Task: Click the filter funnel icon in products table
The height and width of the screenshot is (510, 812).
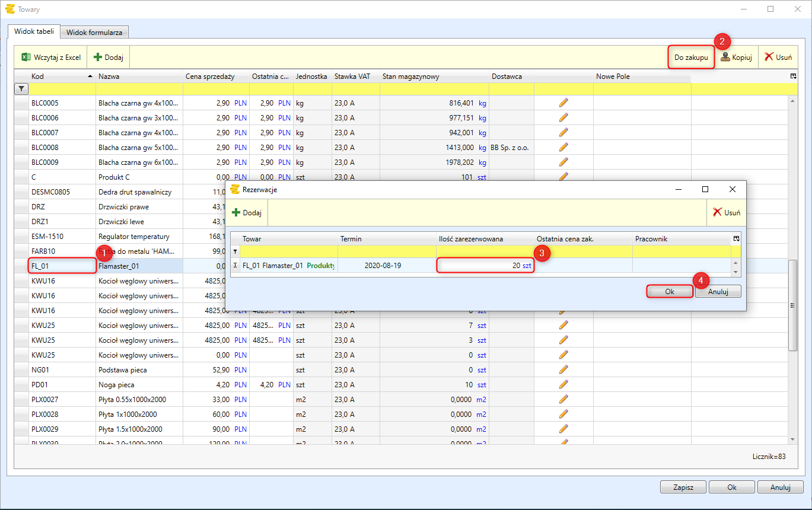Action: click(21, 89)
